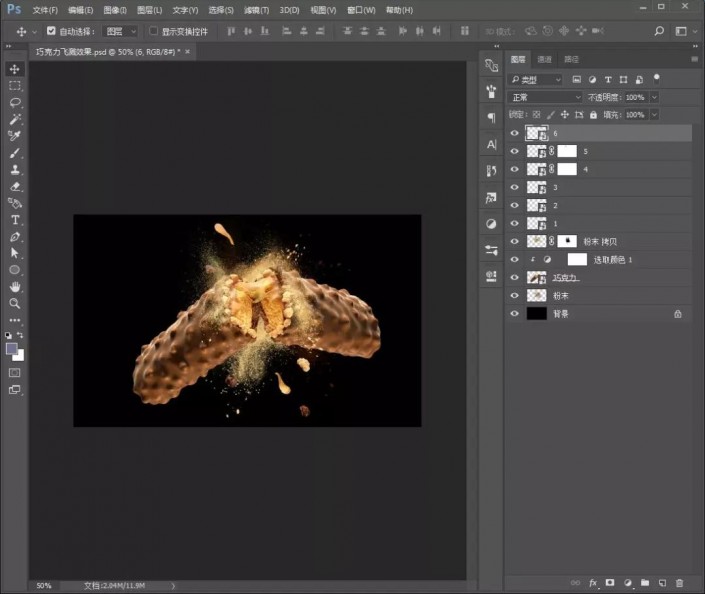The height and width of the screenshot is (594, 705).
Task: Add a layer style with fx
Action: [593, 583]
